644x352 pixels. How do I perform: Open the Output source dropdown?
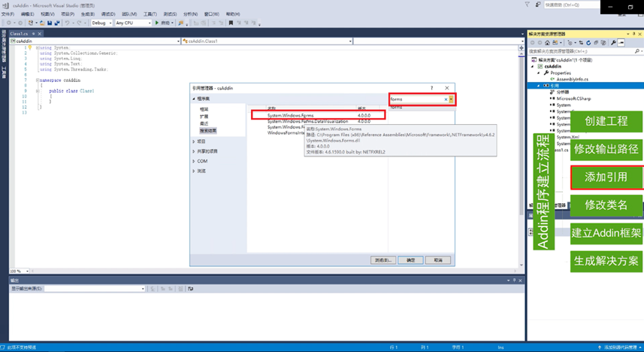click(143, 289)
